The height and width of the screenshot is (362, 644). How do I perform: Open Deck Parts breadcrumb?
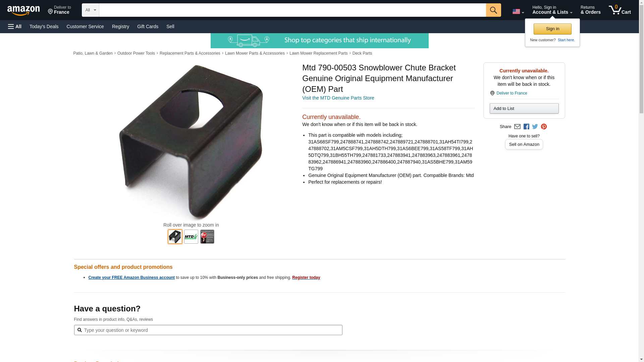tap(362, 53)
